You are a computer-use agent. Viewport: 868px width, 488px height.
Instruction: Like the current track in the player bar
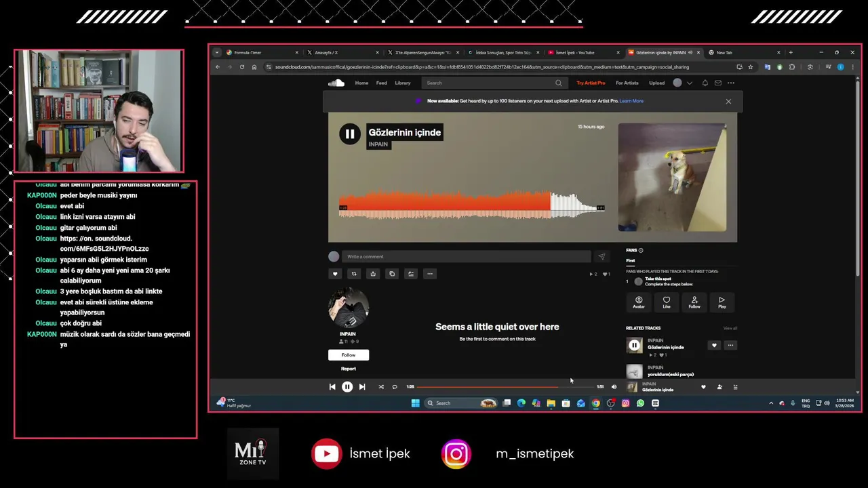click(x=703, y=387)
